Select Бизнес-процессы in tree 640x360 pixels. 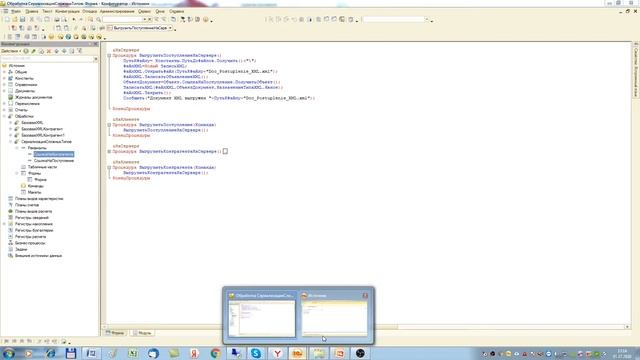point(30,243)
